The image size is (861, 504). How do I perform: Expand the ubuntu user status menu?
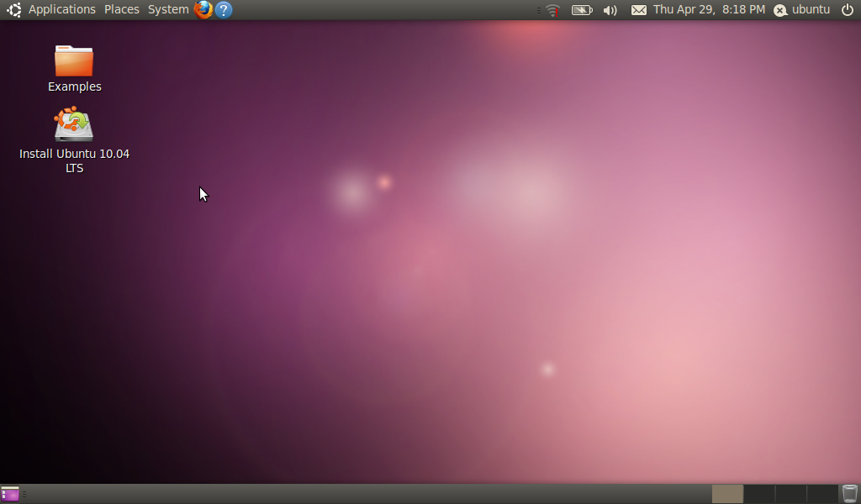pyautogui.click(x=802, y=10)
